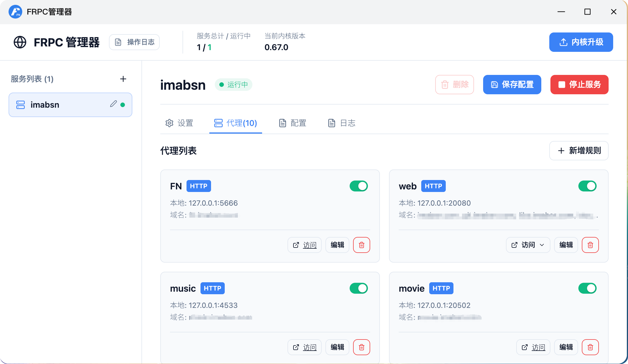Click pencil edit icon on imabsn service
The height and width of the screenshot is (364, 628).
[113, 104]
